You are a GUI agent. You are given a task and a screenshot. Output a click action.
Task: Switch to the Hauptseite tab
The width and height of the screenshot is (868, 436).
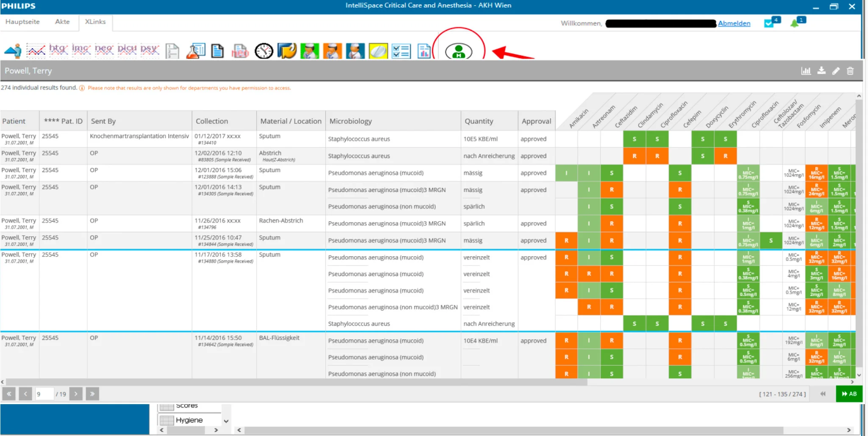tap(22, 22)
